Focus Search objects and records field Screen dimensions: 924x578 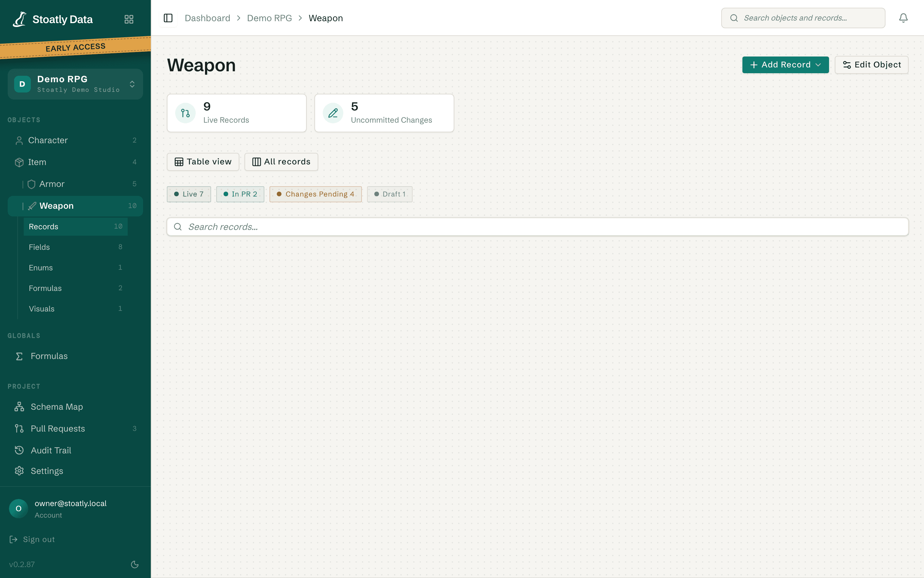pyautogui.click(x=803, y=18)
